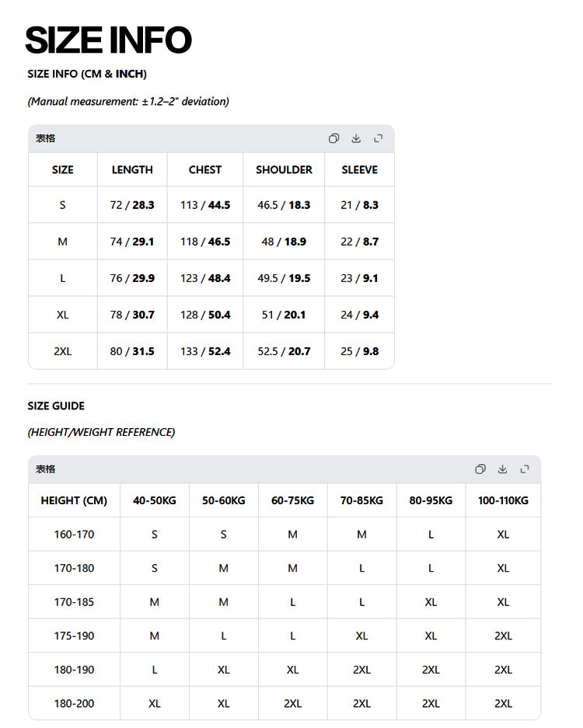Click the 40-50KG column header
Image resolution: width=583 pixels, height=728 pixels.
(x=155, y=500)
